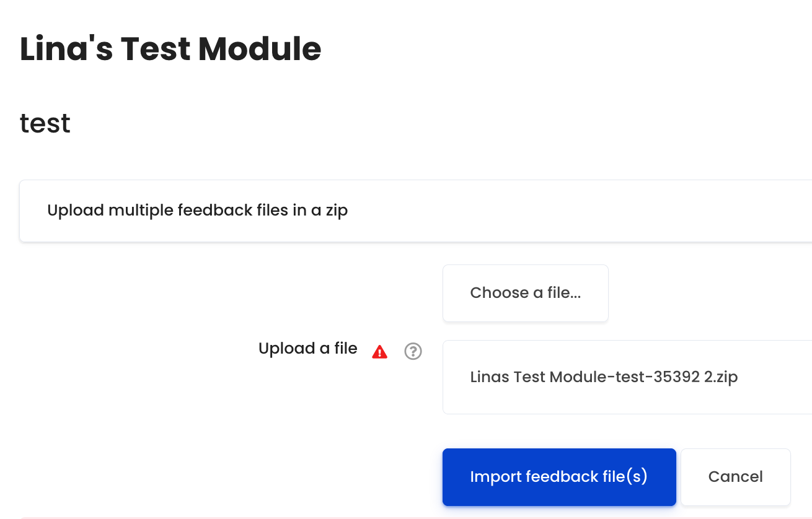
Task: Browse for a zip via Choose a file
Action: 526,293
